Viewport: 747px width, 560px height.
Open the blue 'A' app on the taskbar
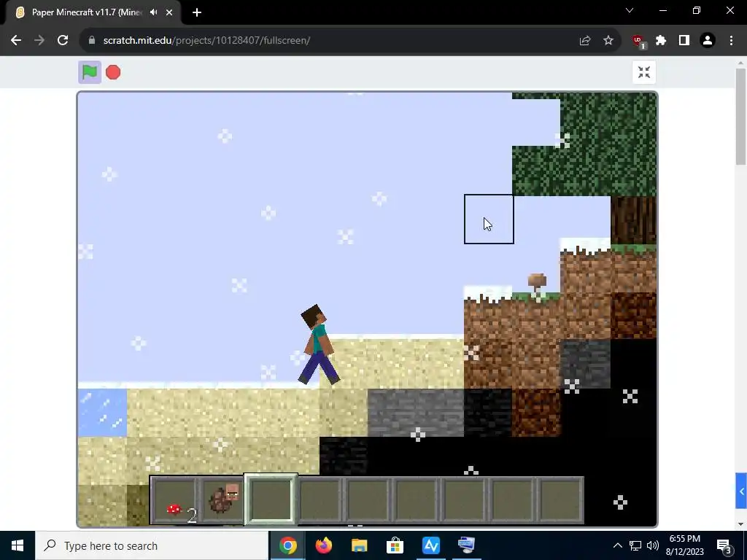430,545
